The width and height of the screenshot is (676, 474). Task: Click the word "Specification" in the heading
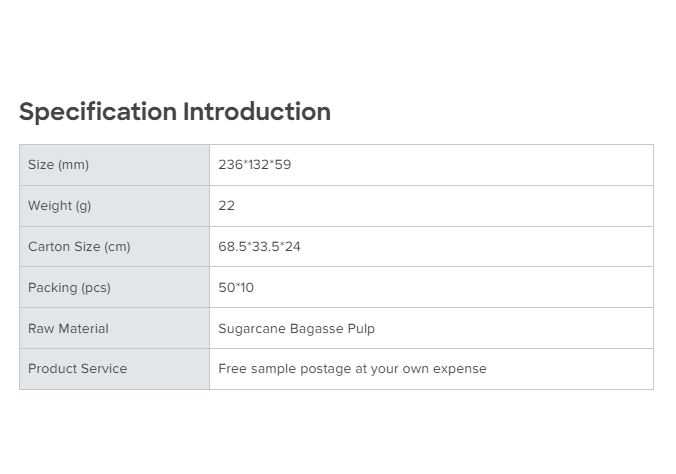point(98,112)
